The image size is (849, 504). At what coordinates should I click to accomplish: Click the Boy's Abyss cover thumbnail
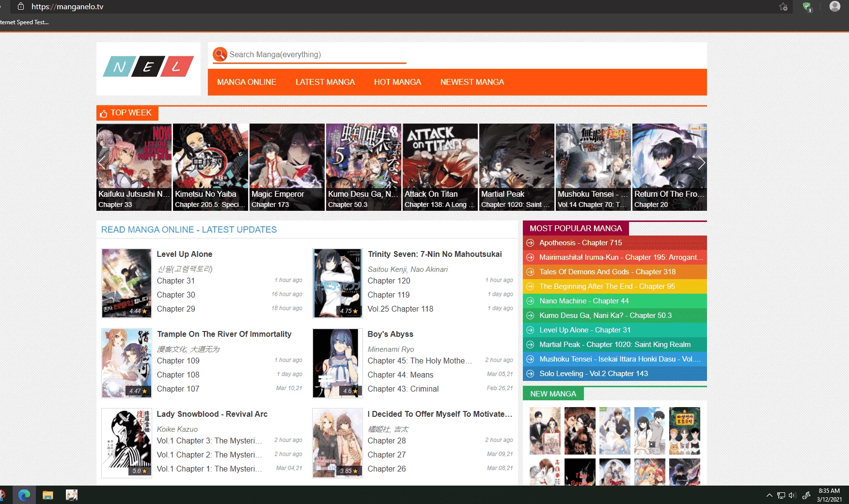[337, 363]
